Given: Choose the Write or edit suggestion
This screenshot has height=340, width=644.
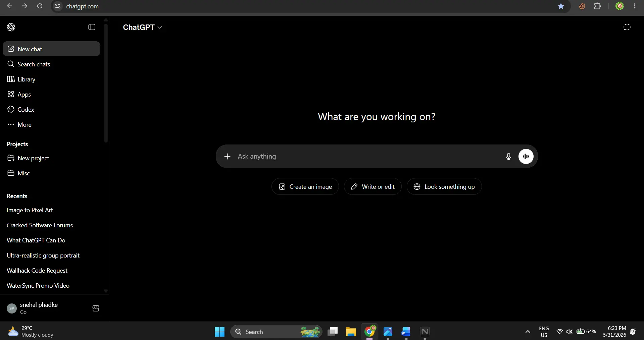Looking at the screenshot, I should click(x=373, y=186).
